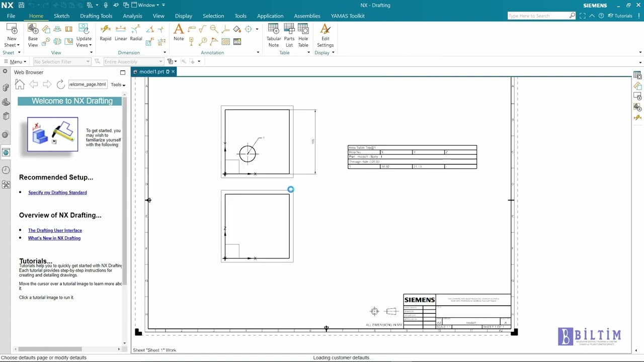Click the Center Mark icon

[249, 29]
